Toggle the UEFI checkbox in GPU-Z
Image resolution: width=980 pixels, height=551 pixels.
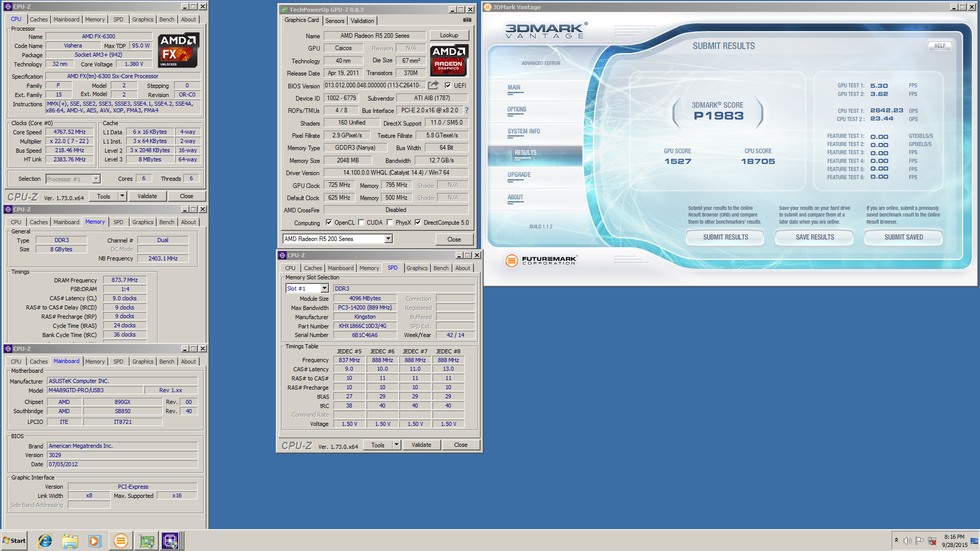[448, 85]
